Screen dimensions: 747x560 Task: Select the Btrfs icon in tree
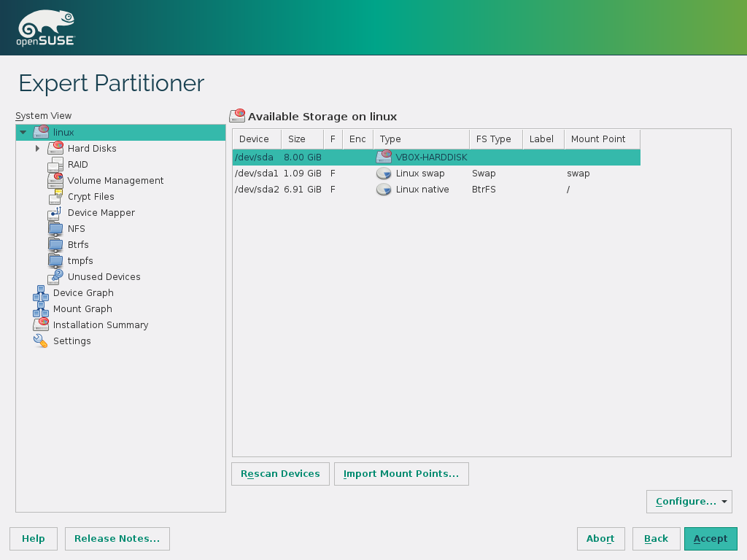click(55, 245)
